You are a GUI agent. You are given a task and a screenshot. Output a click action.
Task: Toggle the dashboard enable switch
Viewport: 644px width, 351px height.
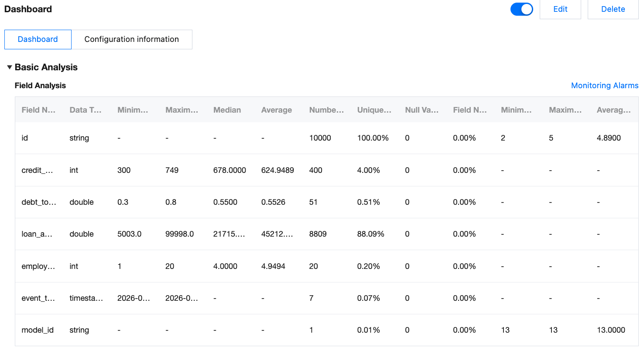[x=521, y=9]
